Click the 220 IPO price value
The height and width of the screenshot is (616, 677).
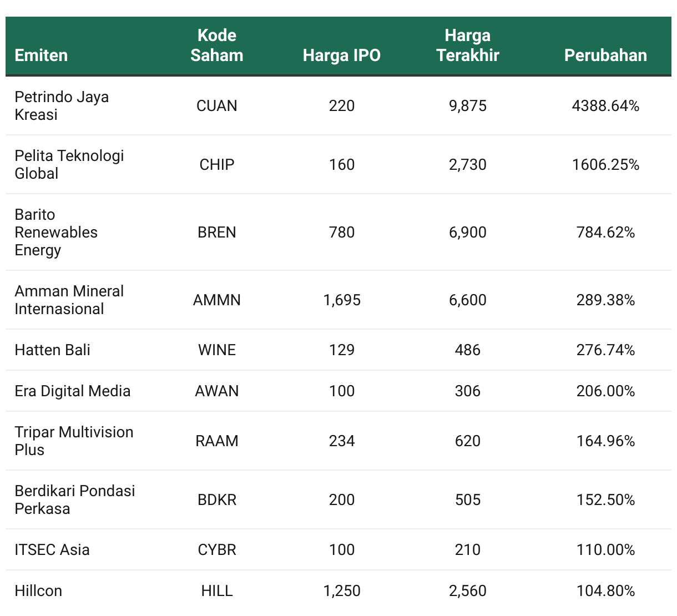click(x=341, y=105)
